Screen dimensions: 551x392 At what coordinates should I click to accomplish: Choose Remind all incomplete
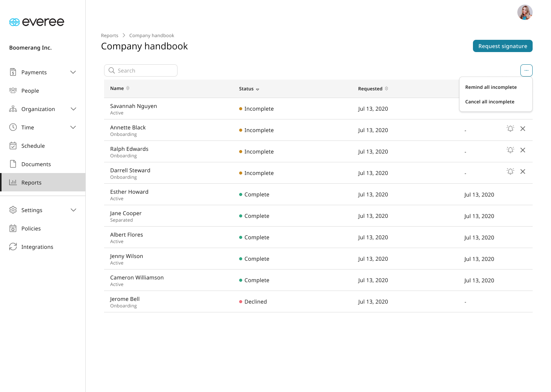[x=491, y=87]
